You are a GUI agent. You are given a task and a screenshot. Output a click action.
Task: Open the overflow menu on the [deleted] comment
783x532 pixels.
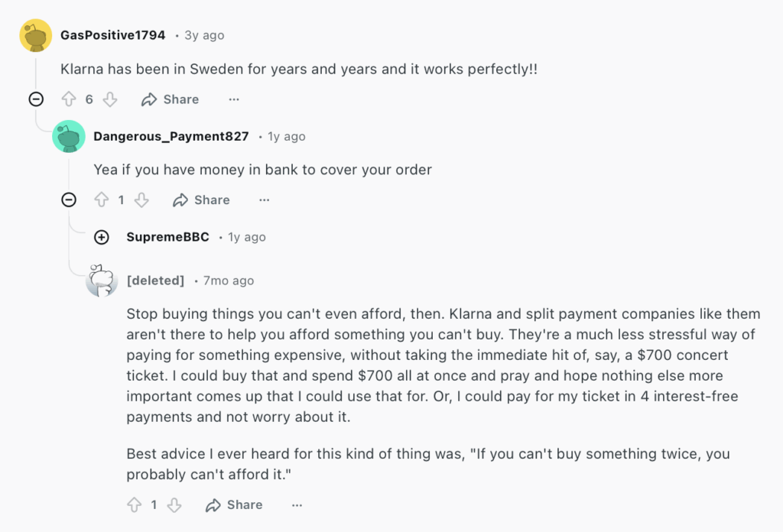297,504
